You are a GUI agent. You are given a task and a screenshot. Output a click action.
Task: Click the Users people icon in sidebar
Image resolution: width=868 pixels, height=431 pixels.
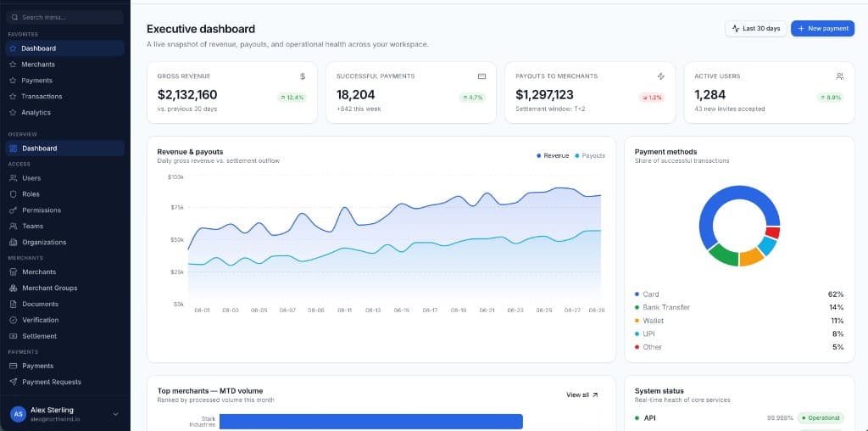click(x=14, y=178)
